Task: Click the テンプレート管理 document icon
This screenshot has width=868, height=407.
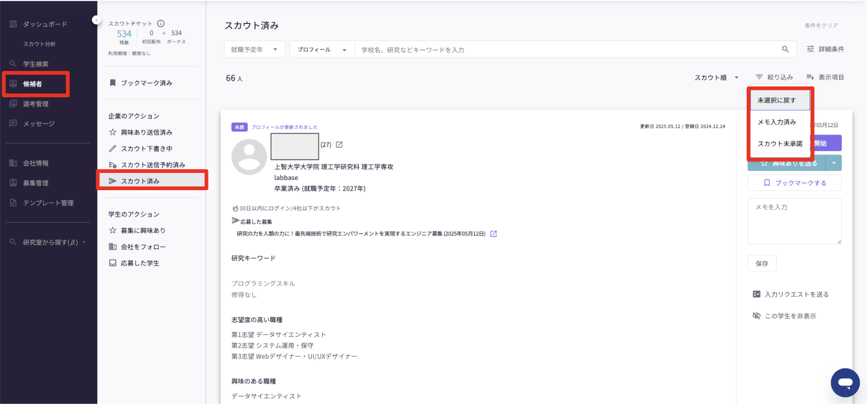Action: [13, 202]
